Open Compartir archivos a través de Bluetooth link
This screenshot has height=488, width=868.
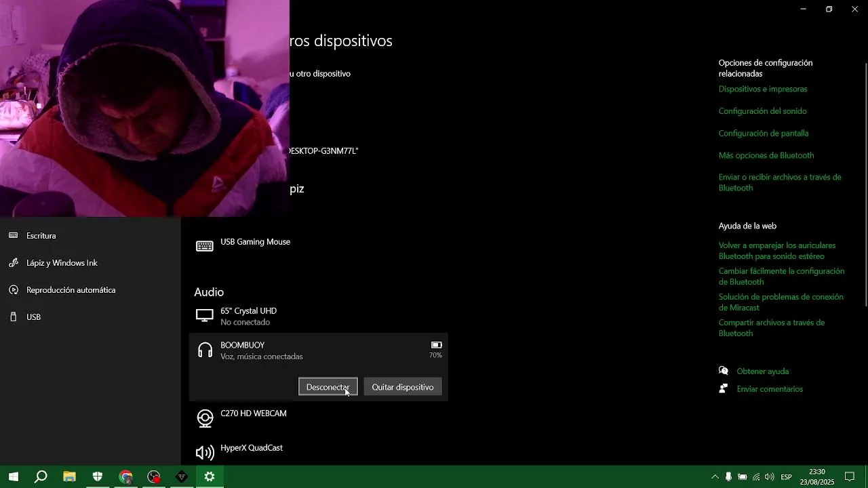point(772,328)
